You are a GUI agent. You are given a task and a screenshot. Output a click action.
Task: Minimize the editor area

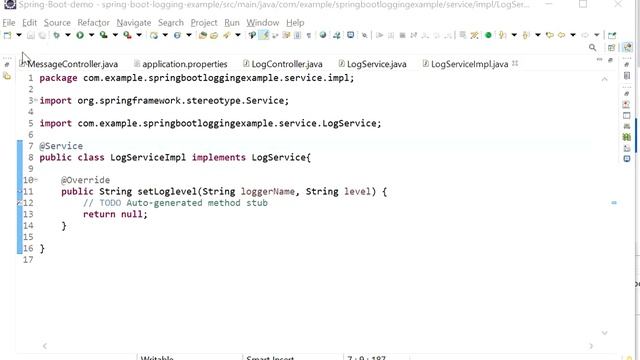point(600,60)
